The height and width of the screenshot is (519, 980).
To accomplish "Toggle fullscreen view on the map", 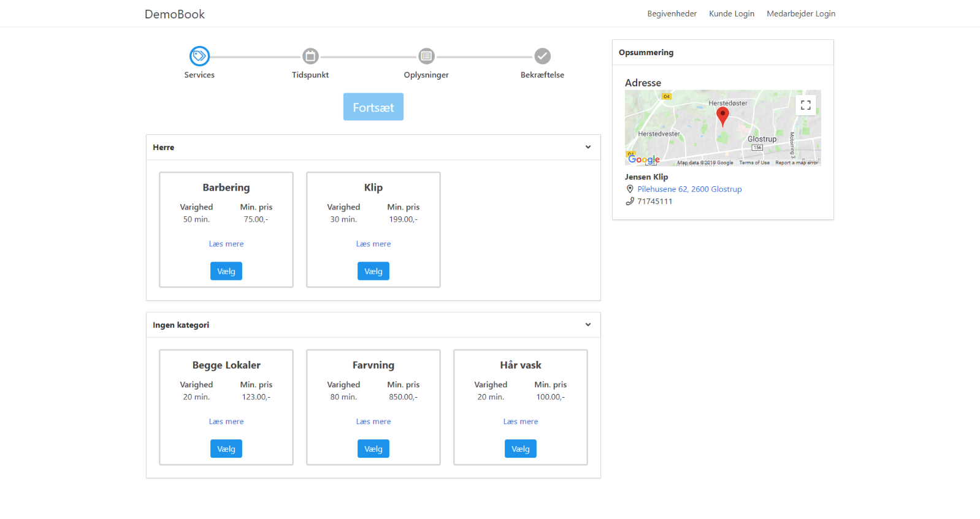I will [805, 105].
